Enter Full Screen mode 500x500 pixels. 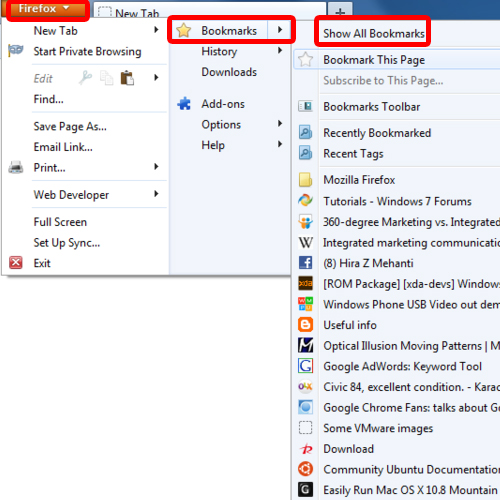(60, 222)
